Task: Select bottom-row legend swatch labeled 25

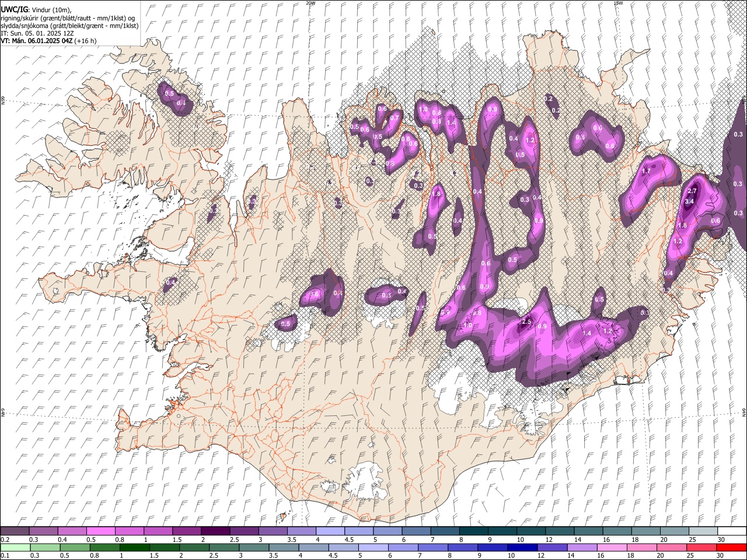Action: 701,547
